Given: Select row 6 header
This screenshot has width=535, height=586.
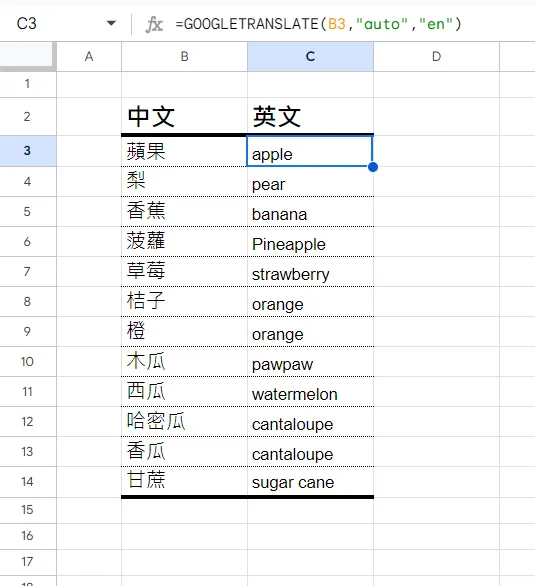Looking at the screenshot, I should pos(28,241).
